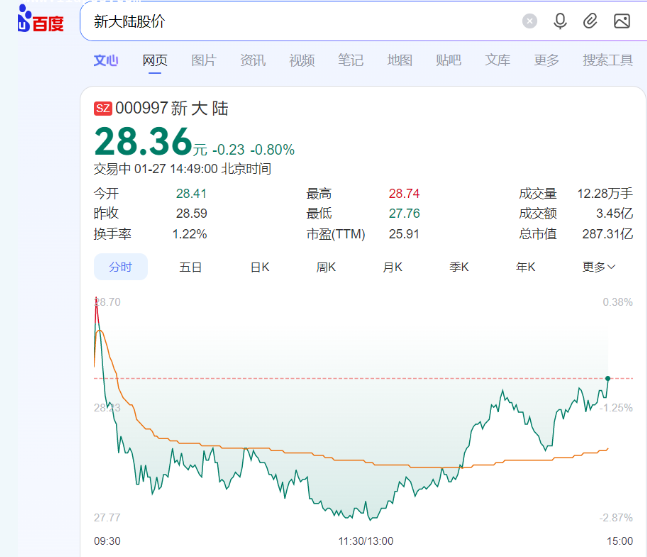Open the 000997 新大陆 stock title

coord(172,109)
